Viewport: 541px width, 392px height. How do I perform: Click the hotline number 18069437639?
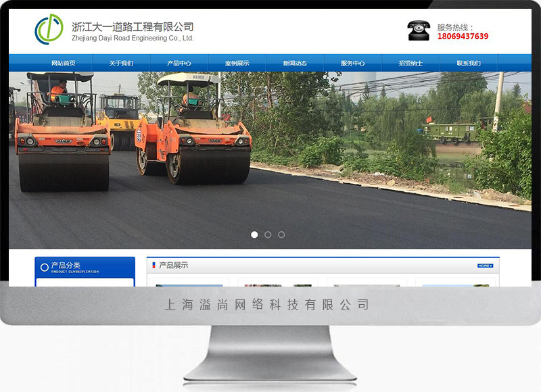pyautogui.click(x=463, y=36)
